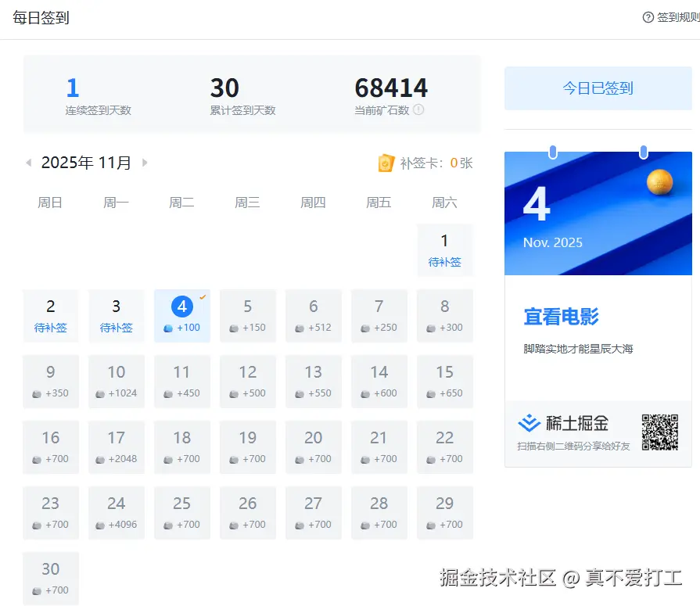The height and width of the screenshot is (606, 700).
Task: Click the 补签卡 card icon
Action: click(385, 163)
